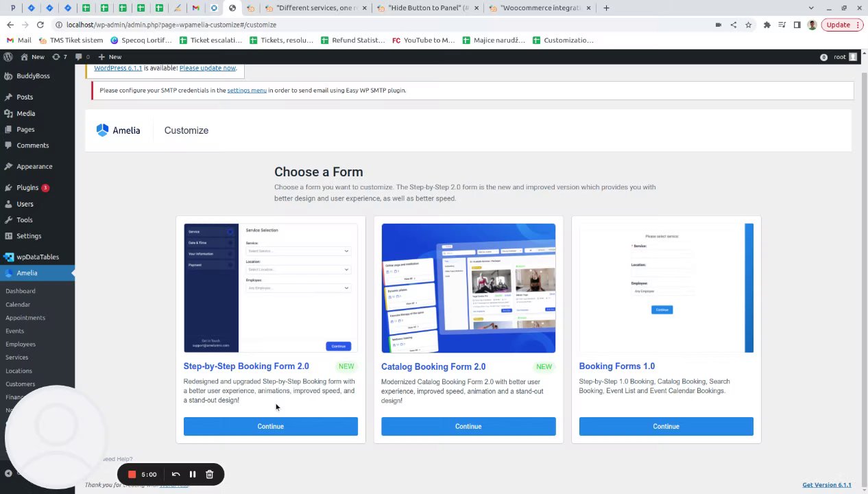This screenshot has width=868, height=494.
Task: Select the Amelia sidebar menu item
Action: (37, 273)
